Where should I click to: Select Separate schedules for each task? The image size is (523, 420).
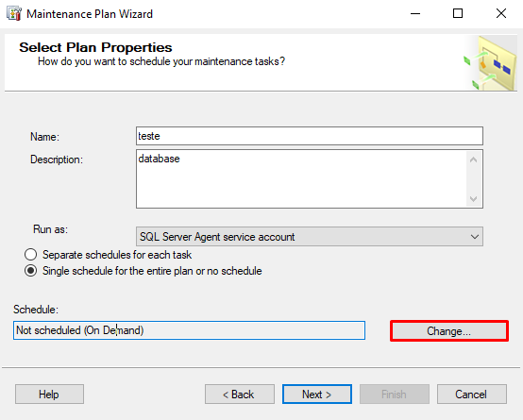[x=31, y=255]
